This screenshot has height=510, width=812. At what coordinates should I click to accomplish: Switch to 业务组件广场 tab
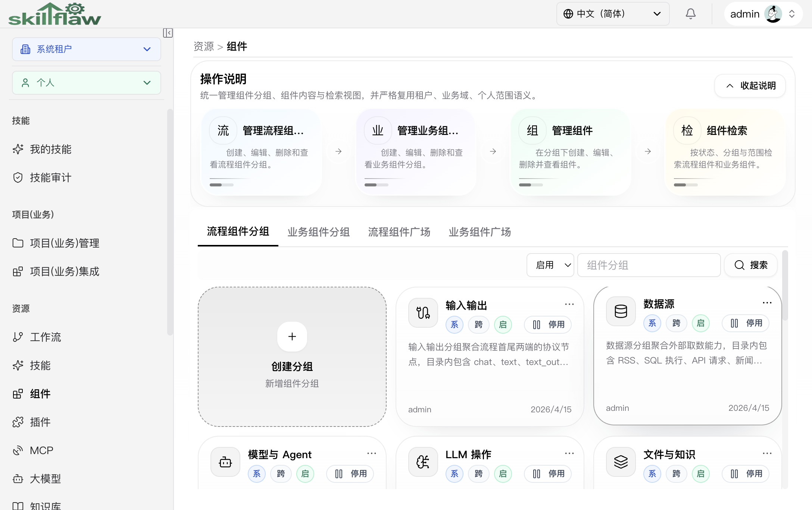click(x=480, y=232)
